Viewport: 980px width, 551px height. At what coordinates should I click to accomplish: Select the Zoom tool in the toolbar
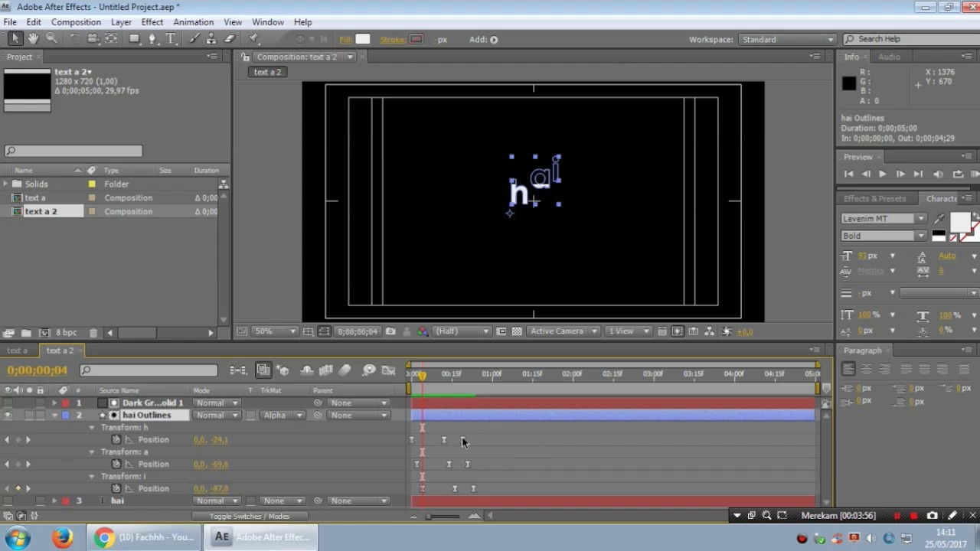click(51, 39)
